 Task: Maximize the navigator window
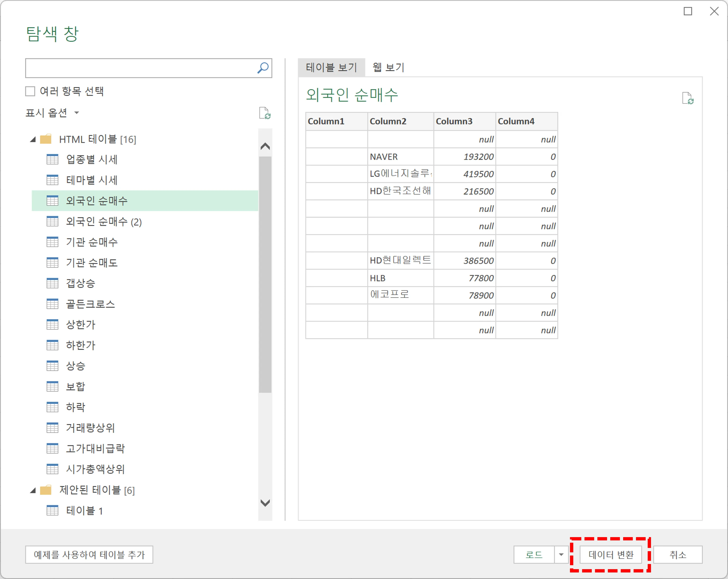pos(688,11)
